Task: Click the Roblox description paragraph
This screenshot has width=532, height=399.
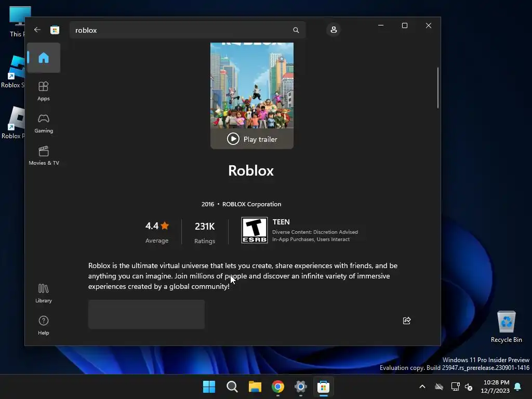Action: click(243, 276)
